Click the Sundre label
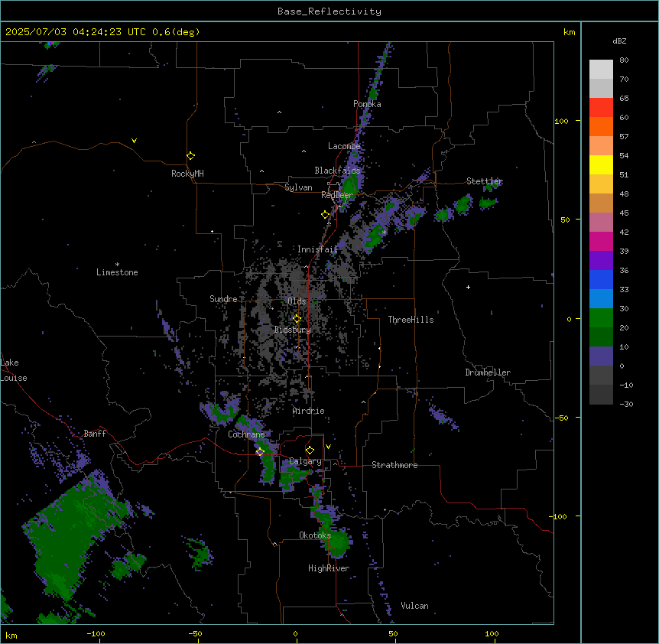The image size is (659, 644). (x=223, y=299)
